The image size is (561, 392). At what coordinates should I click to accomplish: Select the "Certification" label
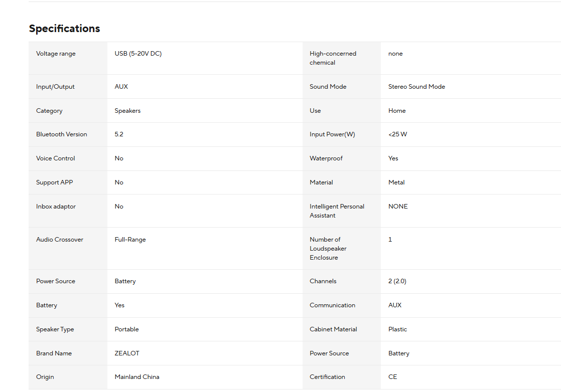click(x=327, y=377)
